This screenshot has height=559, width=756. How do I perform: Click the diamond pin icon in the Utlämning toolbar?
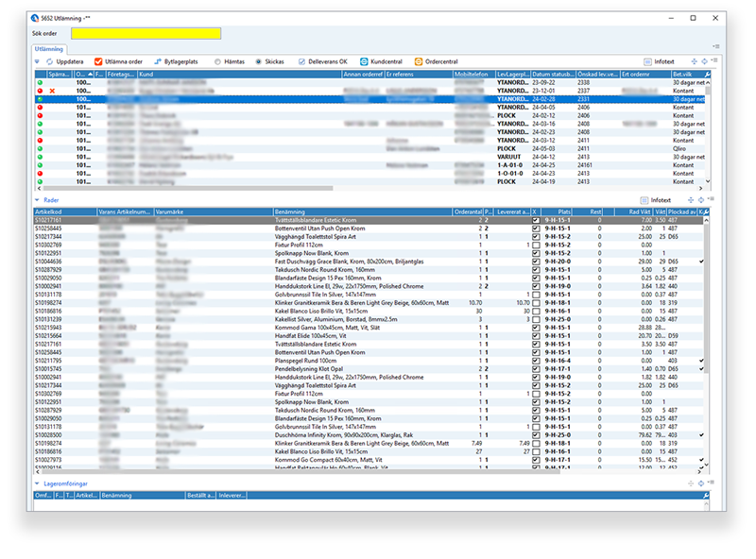(x=704, y=61)
